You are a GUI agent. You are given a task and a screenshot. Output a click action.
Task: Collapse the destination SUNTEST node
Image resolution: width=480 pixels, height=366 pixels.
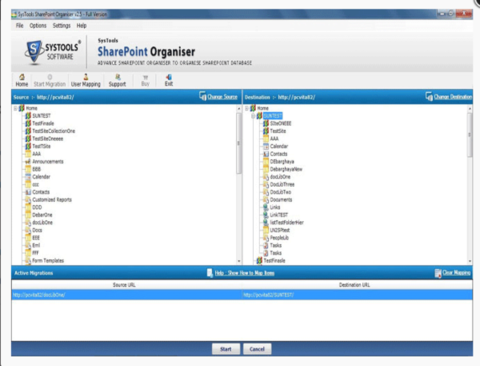253,116
